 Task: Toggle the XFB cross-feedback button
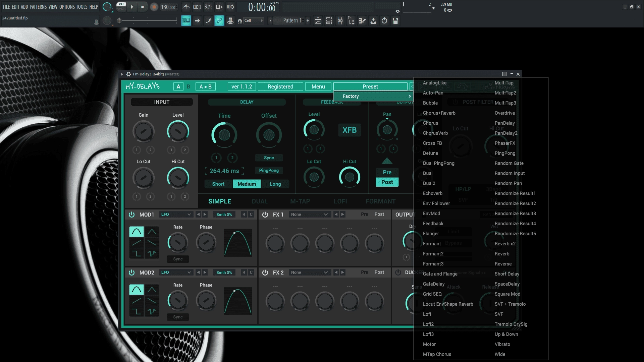(x=350, y=130)
